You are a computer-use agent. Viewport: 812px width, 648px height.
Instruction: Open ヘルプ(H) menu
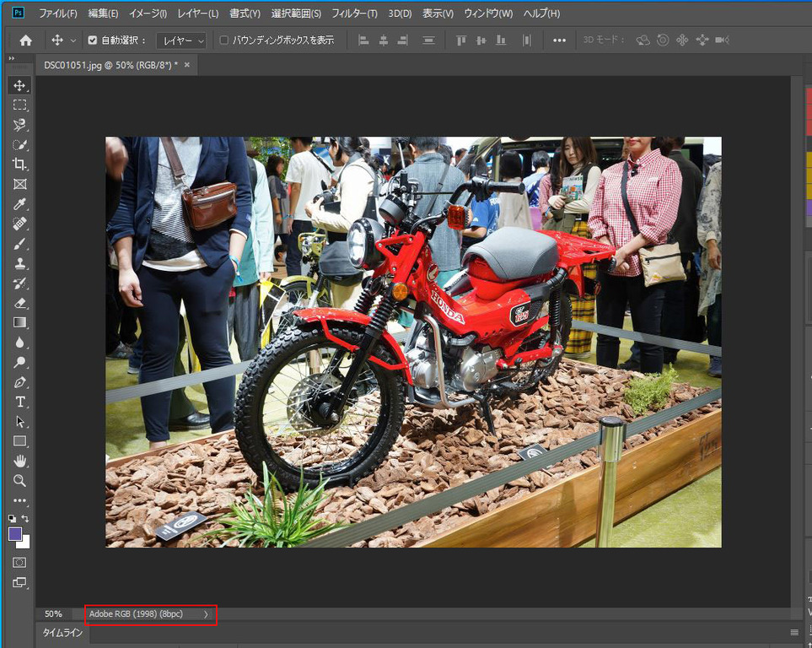[x=541, y=13]
